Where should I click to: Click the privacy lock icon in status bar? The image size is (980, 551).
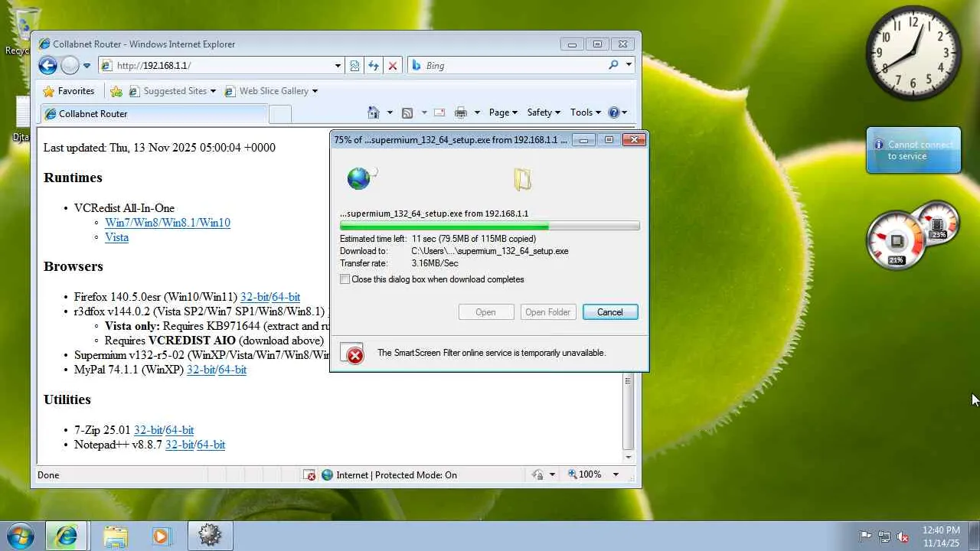click(537, 475)
